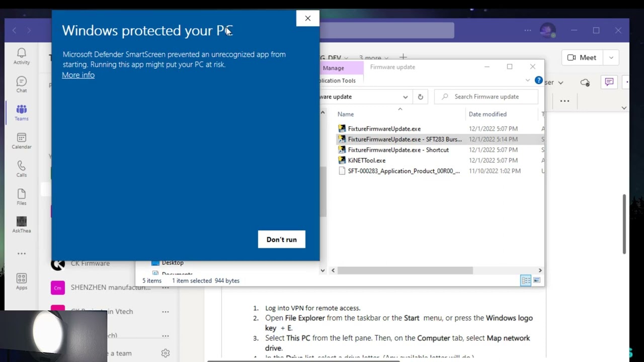The image size is (644, 362).
Task: Open Application Tools ribbon tab
Action: 338,80
